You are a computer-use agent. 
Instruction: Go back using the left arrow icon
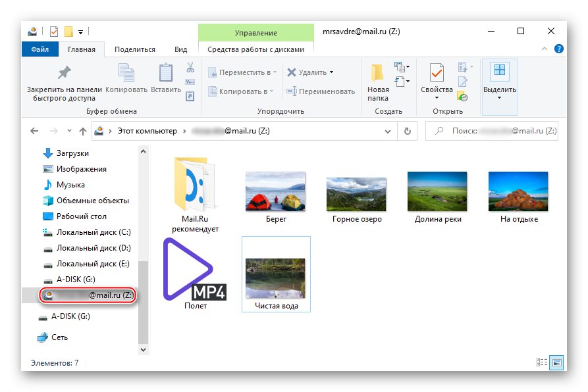(34, 130)
